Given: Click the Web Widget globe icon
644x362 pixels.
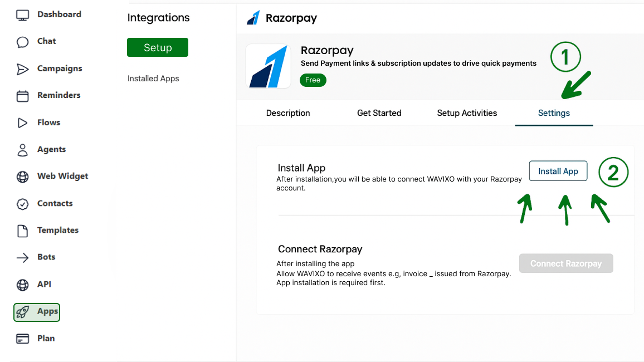Looking at the screenshot, I should (22, 177).
